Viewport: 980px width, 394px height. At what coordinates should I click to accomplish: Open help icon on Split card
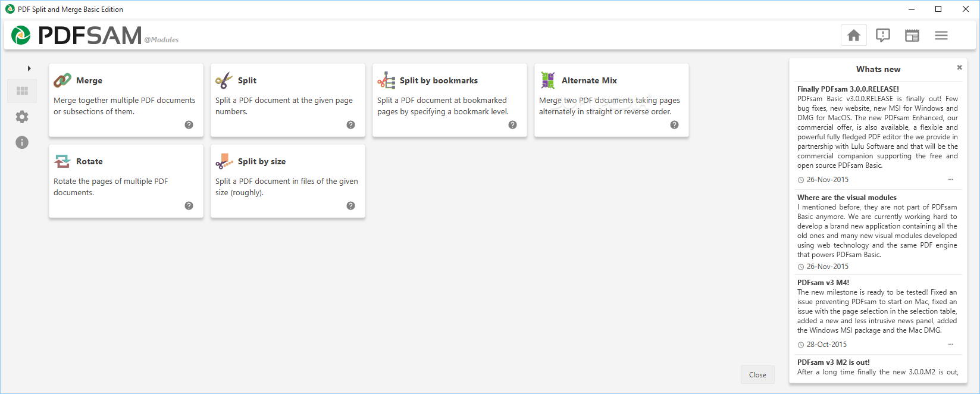pyautogui.click(x=350, y=125)
